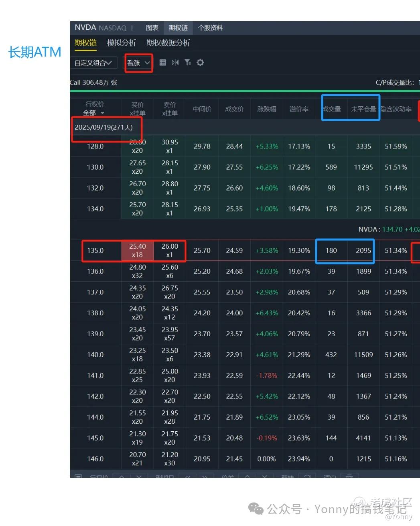Viewport: 420px width, 526px height.
Task: Select the yellow 期权链 sub-tab
Action: tap(85, 43)
